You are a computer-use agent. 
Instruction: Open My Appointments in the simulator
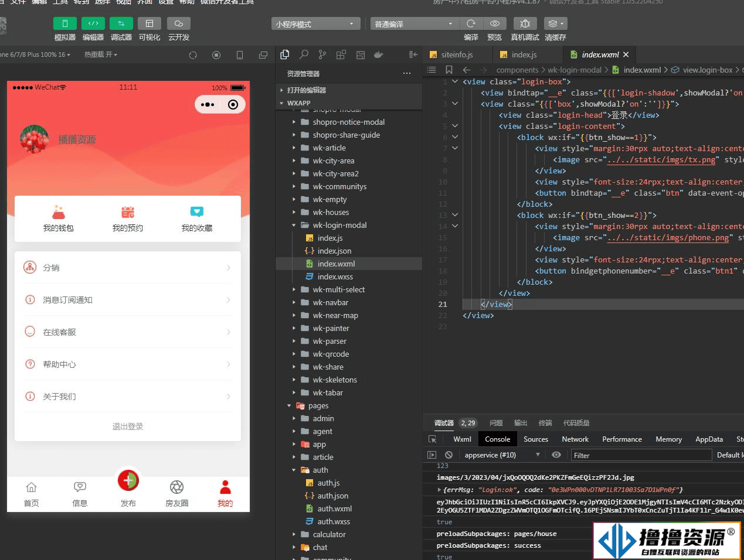(128, 219)
